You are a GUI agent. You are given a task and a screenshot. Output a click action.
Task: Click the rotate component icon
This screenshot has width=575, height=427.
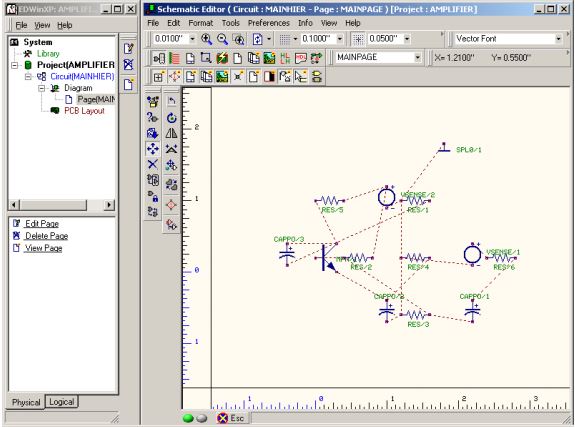point(171,118)
